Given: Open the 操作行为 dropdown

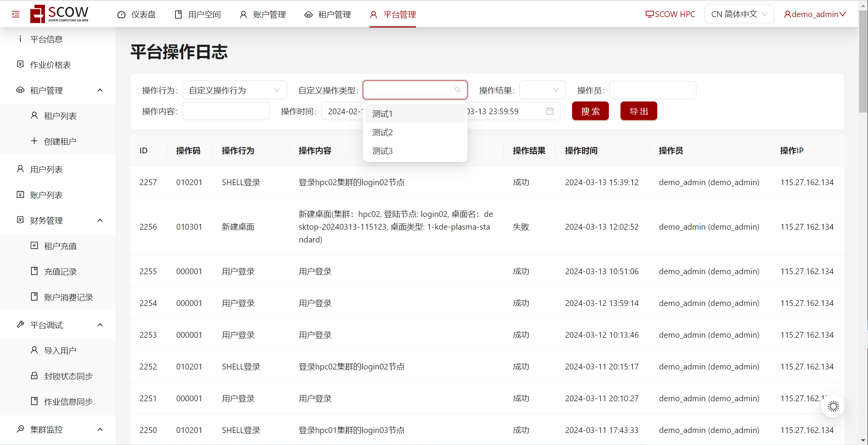Looking at the screenshot, I should click(234, 90).
